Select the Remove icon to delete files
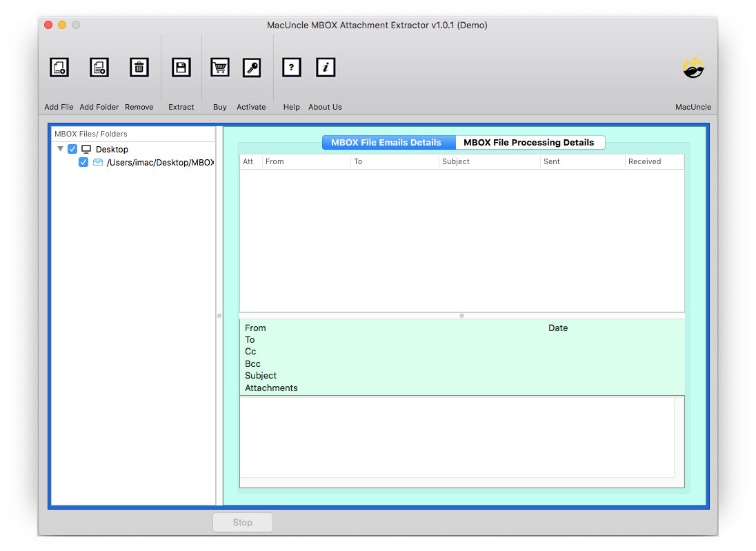The height and width of the screenshot is (551, 756). tap(139, 67)
